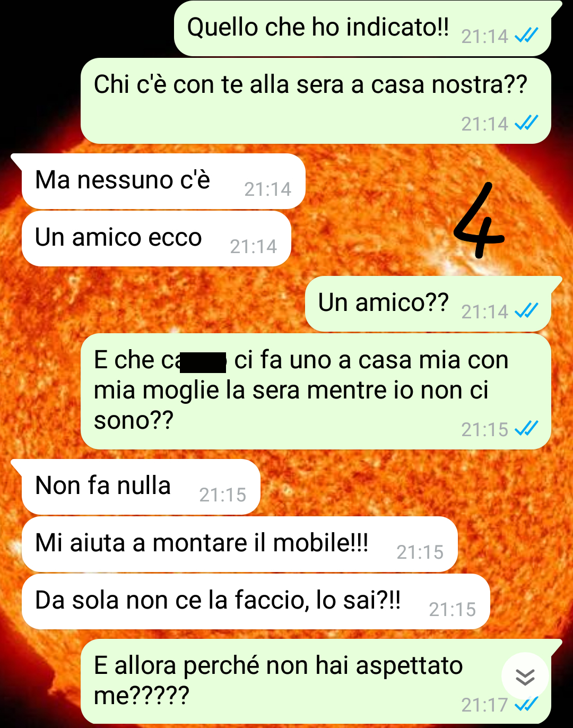The height and width of the screenshot is (728, 573).
Task: Tap read ticks on 'Un amico??' message
Action: click(526, 310)
